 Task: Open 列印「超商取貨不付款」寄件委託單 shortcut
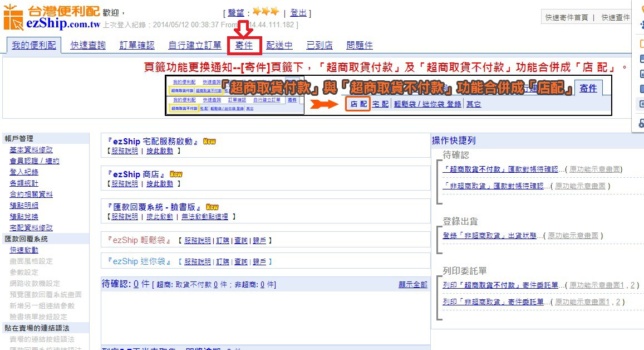tap(500, 285)
